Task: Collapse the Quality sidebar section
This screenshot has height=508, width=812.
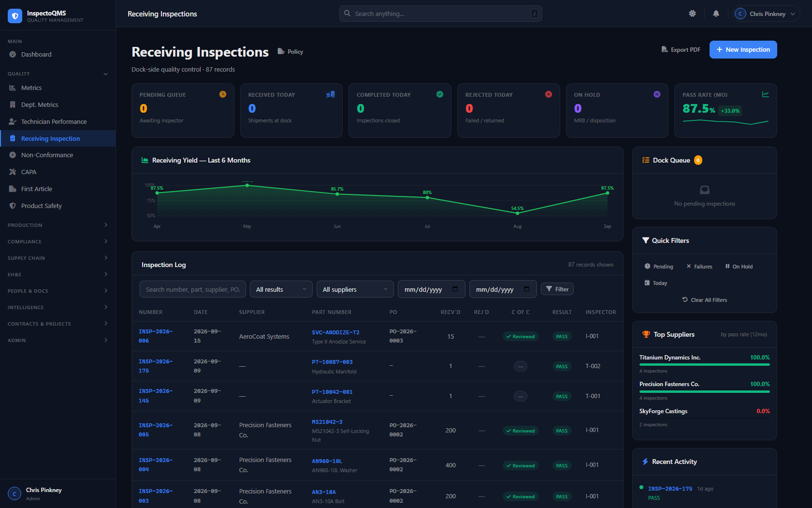Action: point(105,74)
